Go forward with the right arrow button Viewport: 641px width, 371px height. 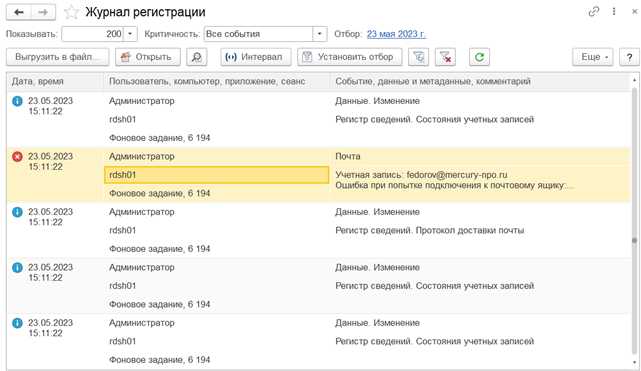tap(43, 12)
